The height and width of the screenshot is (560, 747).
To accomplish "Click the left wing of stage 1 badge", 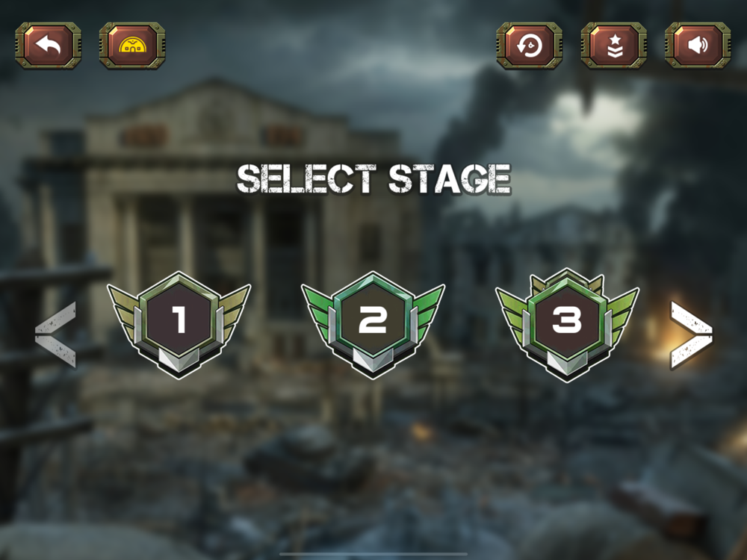I will coord(124,310).
